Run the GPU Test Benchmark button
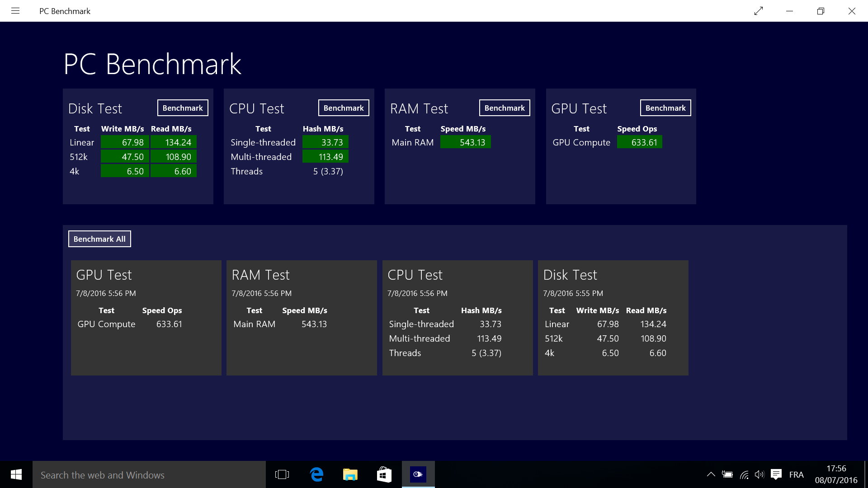The width and height of the screenshot is (868, 488). tap(665, 108)
